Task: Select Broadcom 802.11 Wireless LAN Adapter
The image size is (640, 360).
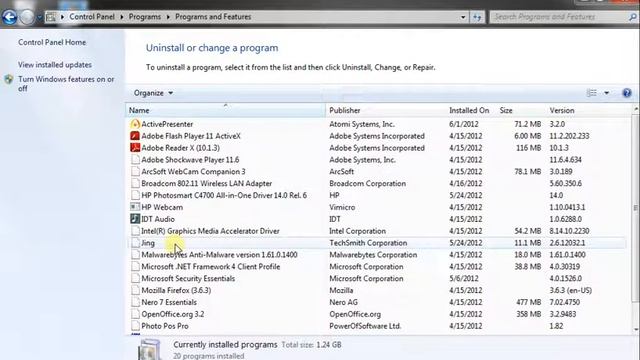Action: click(x=207, y=183)
